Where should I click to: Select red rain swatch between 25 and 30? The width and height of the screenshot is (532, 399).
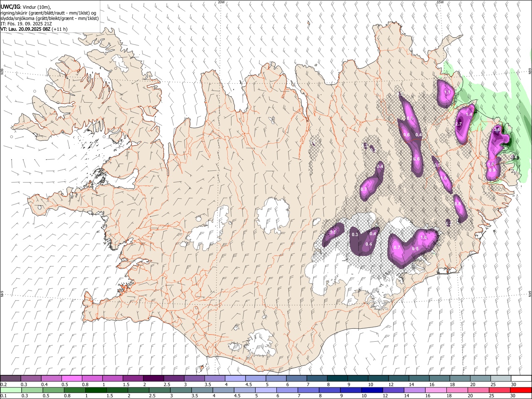500,390
